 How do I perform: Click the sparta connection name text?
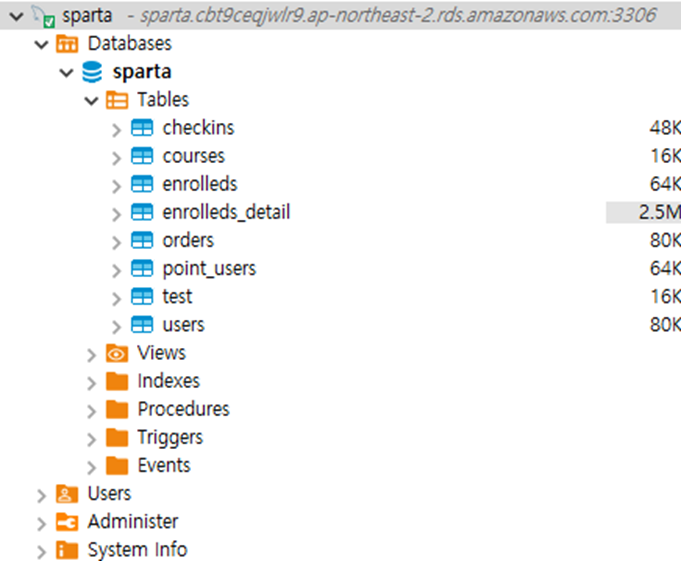87,16
